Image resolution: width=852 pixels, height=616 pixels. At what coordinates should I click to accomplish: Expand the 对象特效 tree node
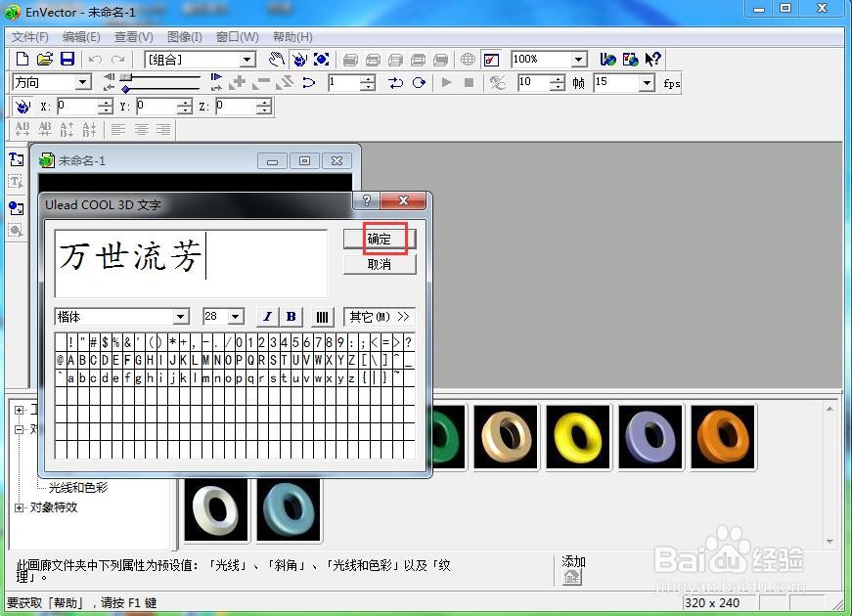tap(19, 507)
